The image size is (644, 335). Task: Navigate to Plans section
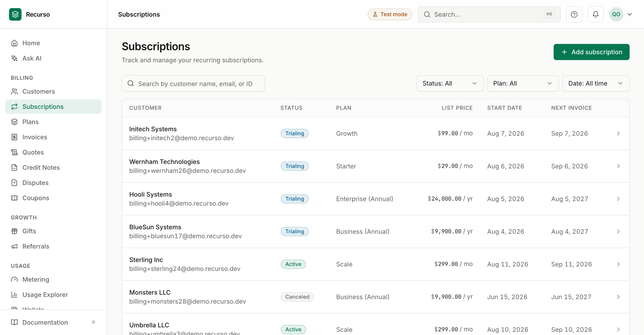(x=53, y=122)
